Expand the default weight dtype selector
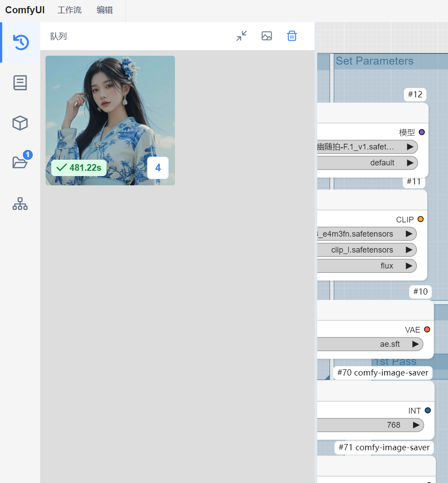Screen dimensions: 448x483 (368, 163)
